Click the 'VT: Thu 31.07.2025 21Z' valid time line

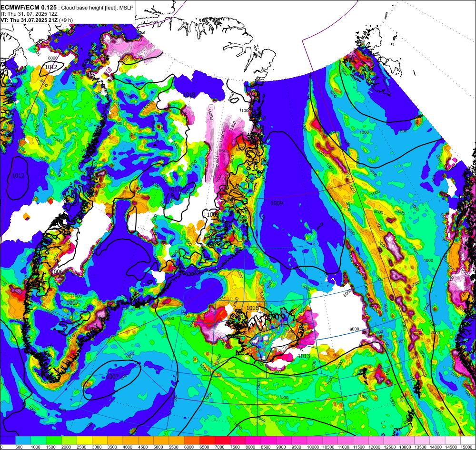point(29,20)
